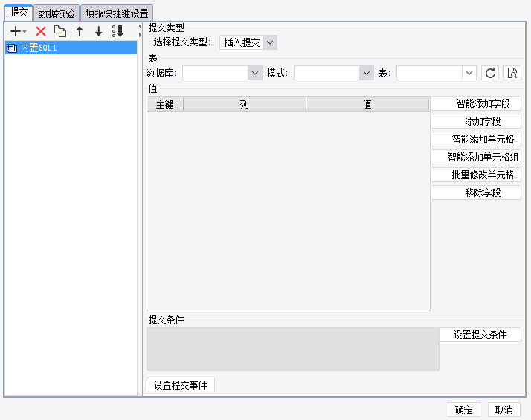531x420 pixels.
Task: Move item up with up arrow icon
Action: coord(80,31)
